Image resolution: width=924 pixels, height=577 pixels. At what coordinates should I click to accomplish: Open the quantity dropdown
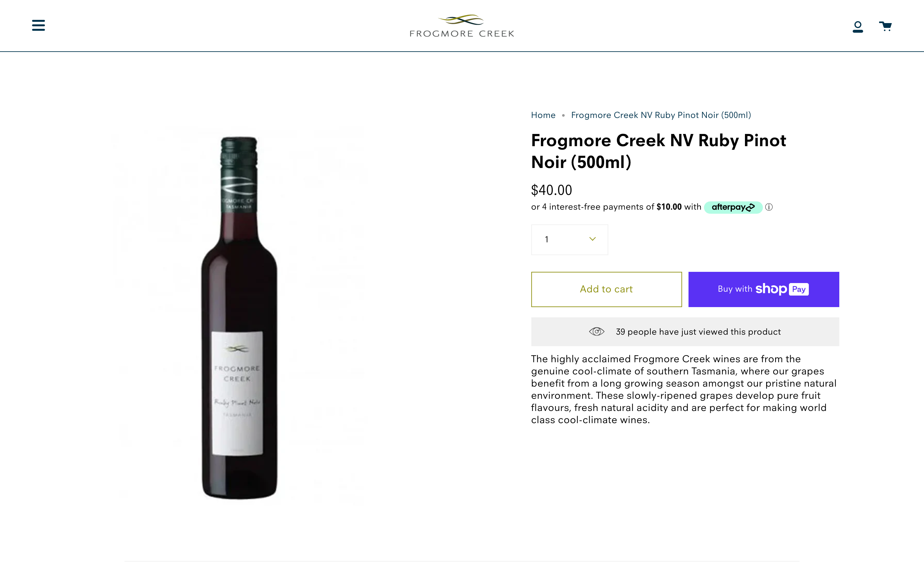click(569, 240)
